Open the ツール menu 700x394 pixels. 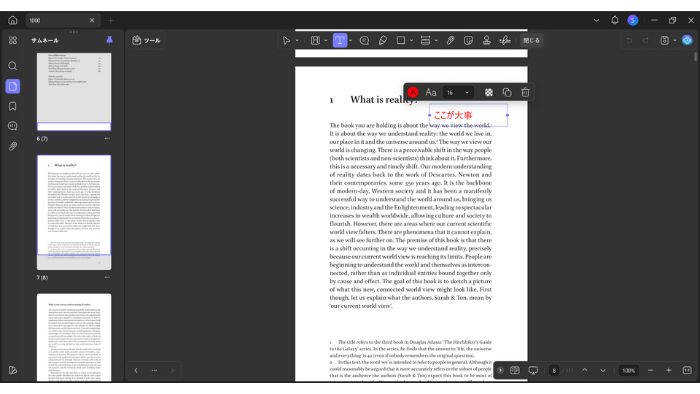click(x=146, y=41)
